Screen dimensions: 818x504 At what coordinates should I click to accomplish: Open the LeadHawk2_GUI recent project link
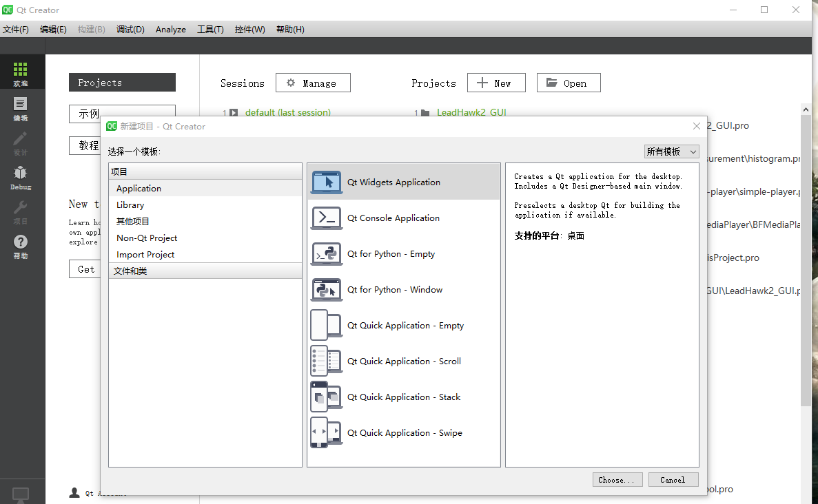click(471, 113)
